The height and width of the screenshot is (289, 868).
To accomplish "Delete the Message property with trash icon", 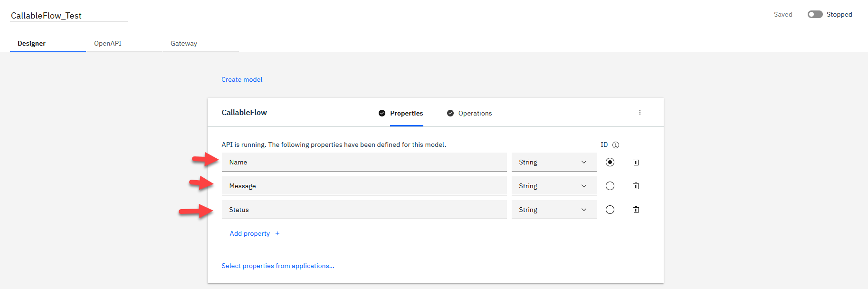I will [636, 186].
